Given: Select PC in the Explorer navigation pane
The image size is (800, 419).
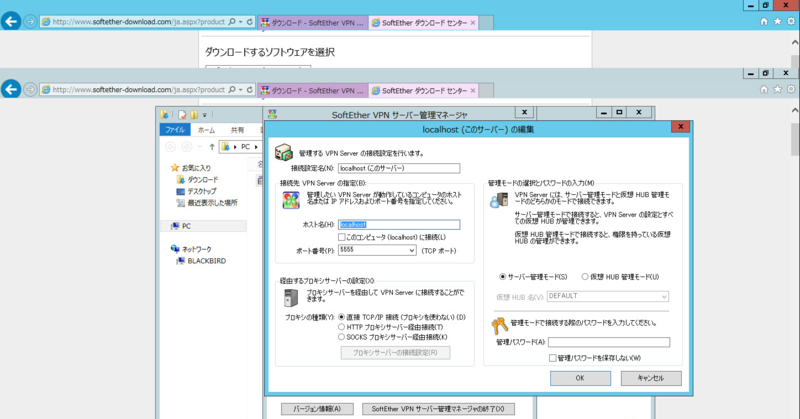Looking at the screenshot, I should coord(182,226).
